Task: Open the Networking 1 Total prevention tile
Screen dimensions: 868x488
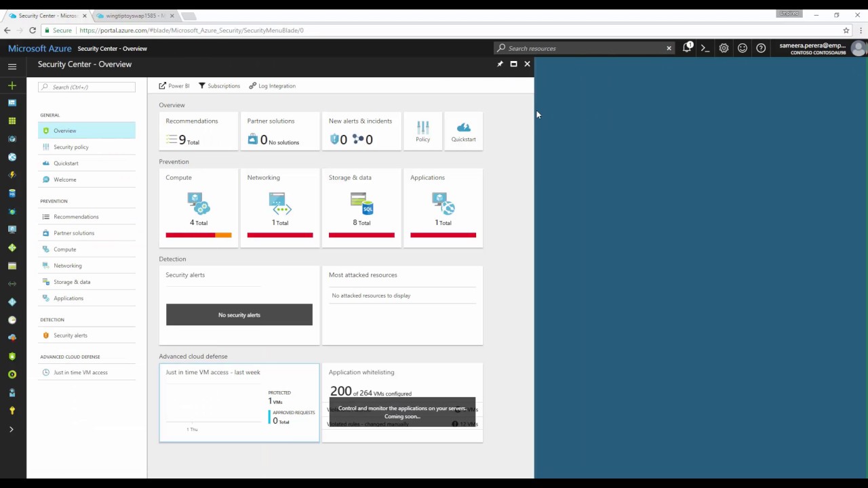Action: [280, 208]
